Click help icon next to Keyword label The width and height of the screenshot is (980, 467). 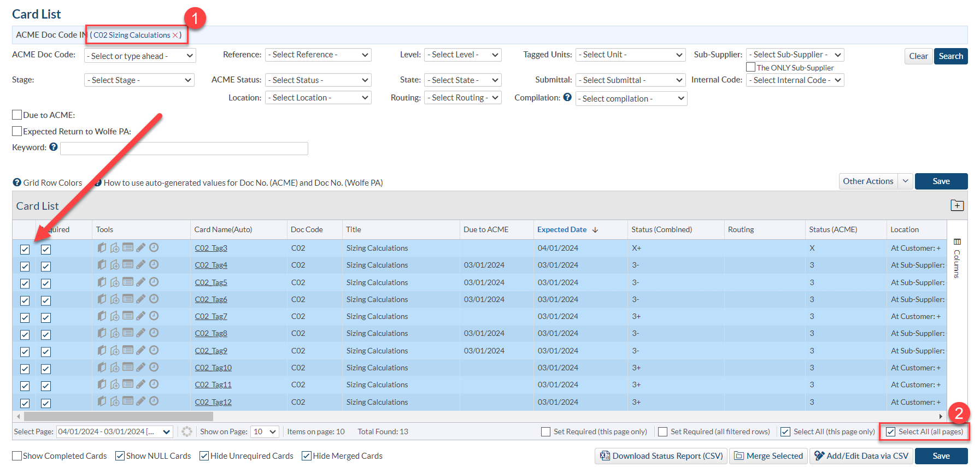[x=54, y=147]
